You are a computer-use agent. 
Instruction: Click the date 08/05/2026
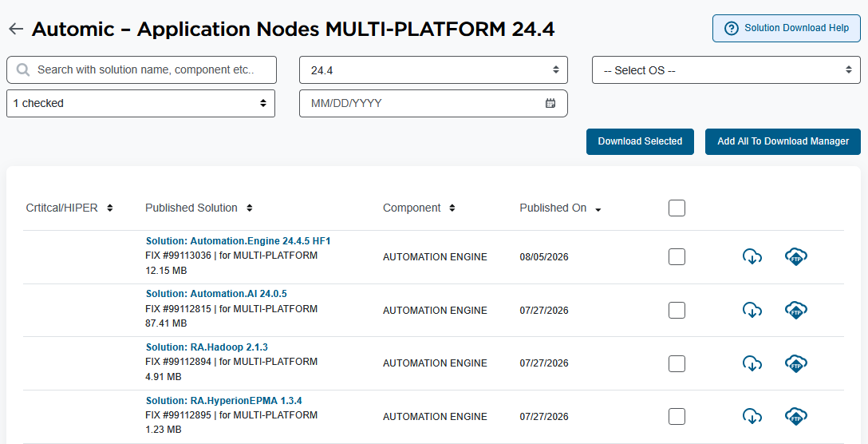(543, 257)
